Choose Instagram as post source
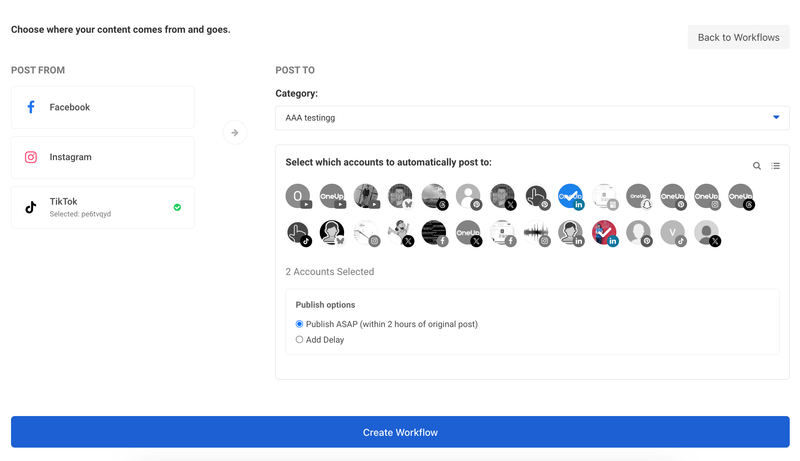800x461 pixels. (103, 157)
